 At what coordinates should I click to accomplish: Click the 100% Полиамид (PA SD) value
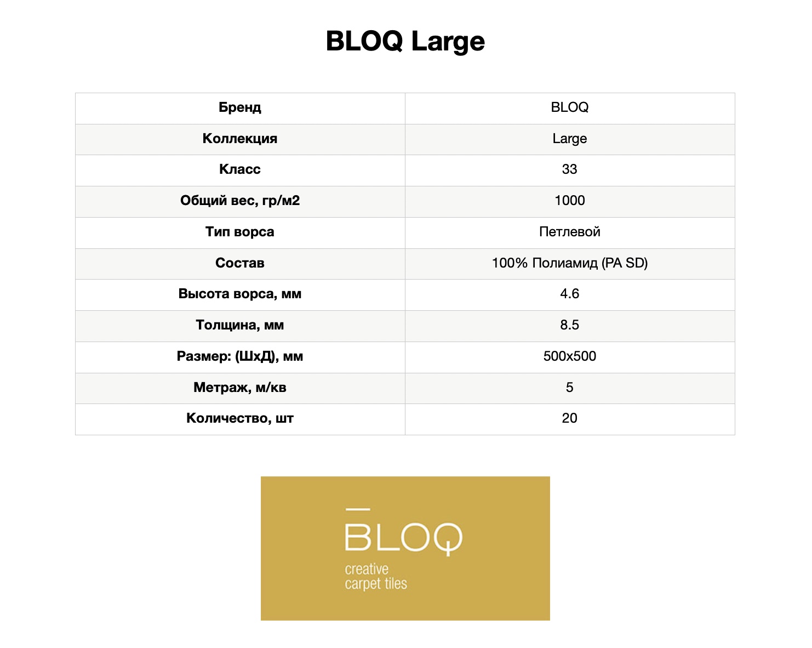570,263
